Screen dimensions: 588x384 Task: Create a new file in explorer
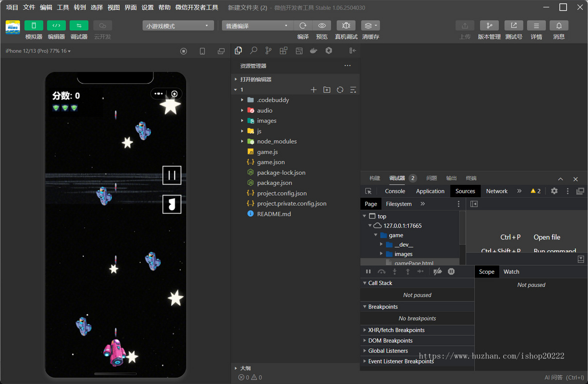click(314, 90)
